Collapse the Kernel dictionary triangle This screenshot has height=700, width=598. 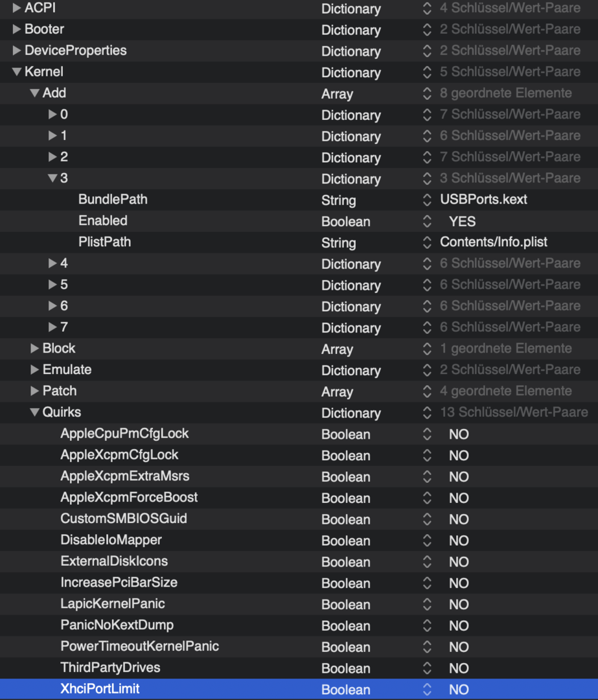click(x=17, y=72)
